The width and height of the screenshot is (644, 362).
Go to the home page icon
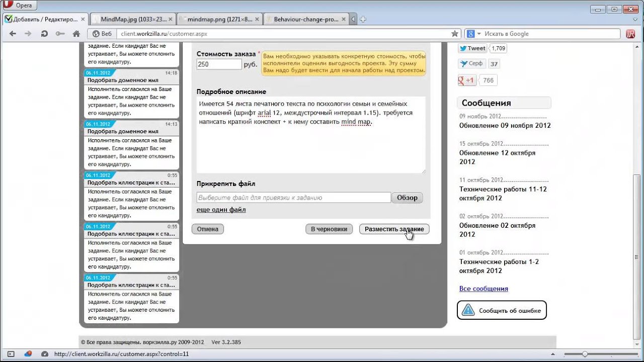(76, 34)
